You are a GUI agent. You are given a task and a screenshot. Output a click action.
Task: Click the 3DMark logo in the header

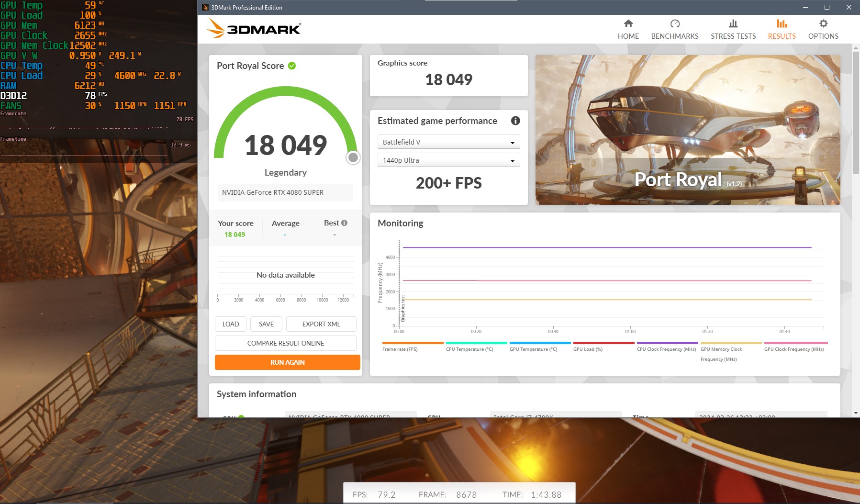pyautogui.click(x=254, y=28)
